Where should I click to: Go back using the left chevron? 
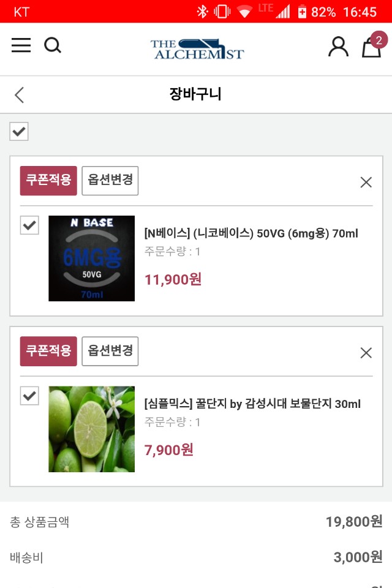(20, 95)
